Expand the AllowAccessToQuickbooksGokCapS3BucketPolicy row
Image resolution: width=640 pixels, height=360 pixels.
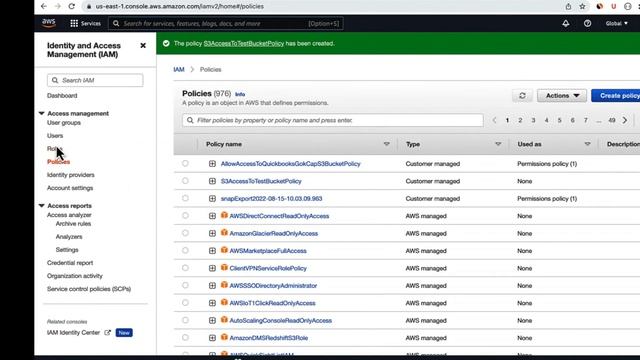[212, 164]
